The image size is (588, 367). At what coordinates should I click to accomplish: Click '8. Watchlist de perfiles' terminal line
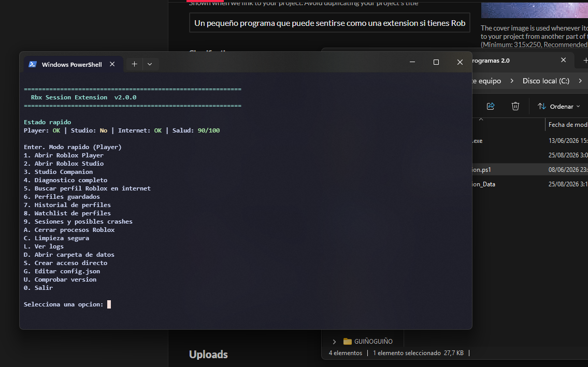(67, 213)
